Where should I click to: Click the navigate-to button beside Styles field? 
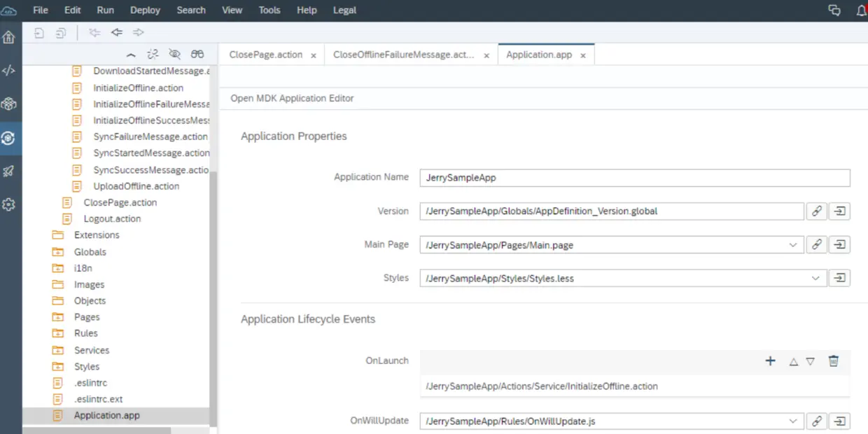tap(839, 279)
